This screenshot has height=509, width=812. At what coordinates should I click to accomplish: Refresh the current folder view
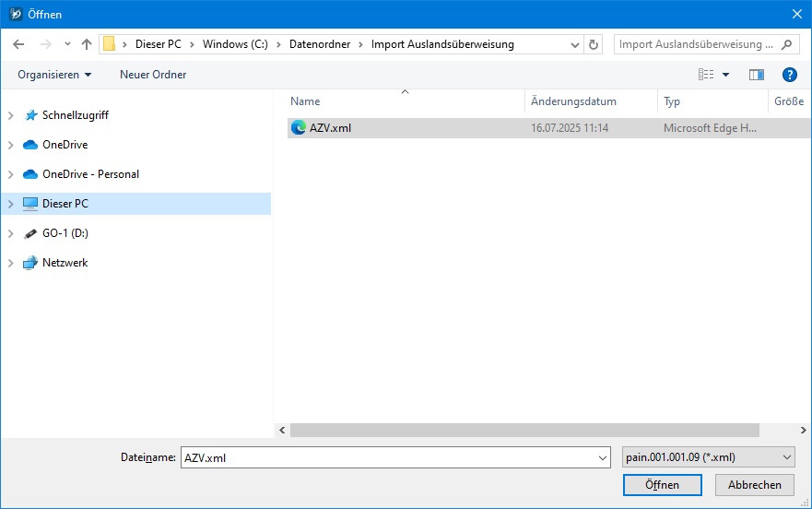[594, 44]
